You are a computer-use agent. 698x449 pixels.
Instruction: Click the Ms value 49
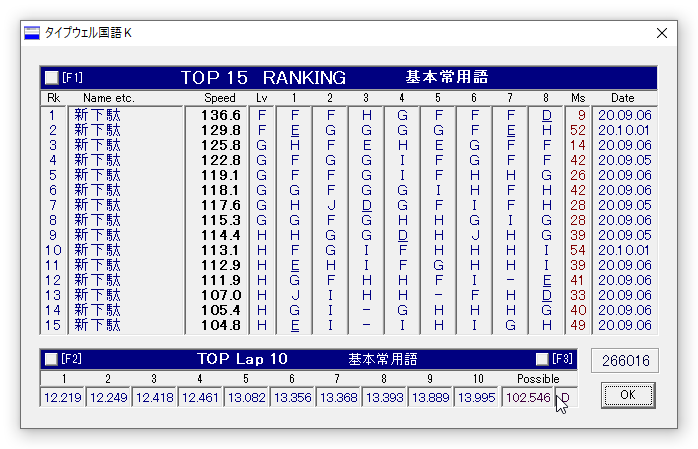[x=578, y=325]
